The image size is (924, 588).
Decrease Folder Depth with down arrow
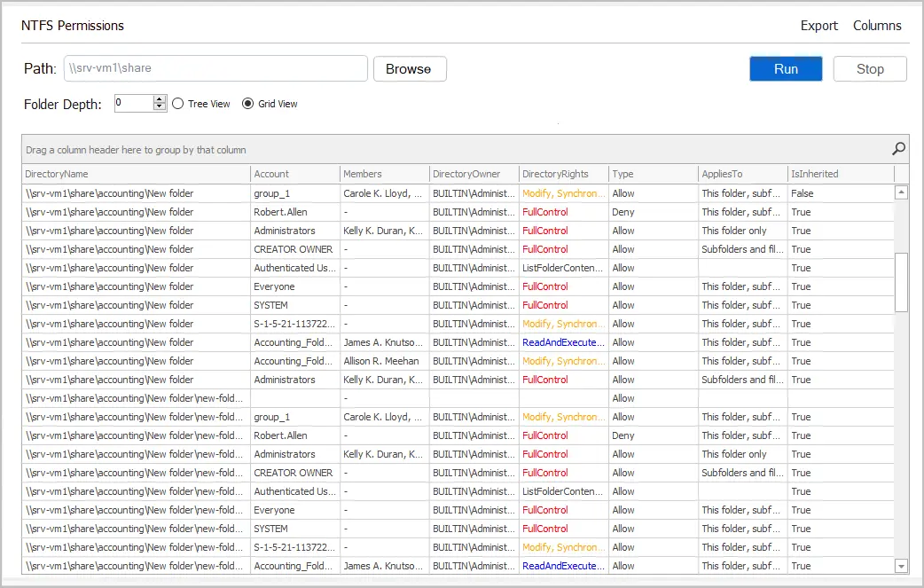coord(159,107)
